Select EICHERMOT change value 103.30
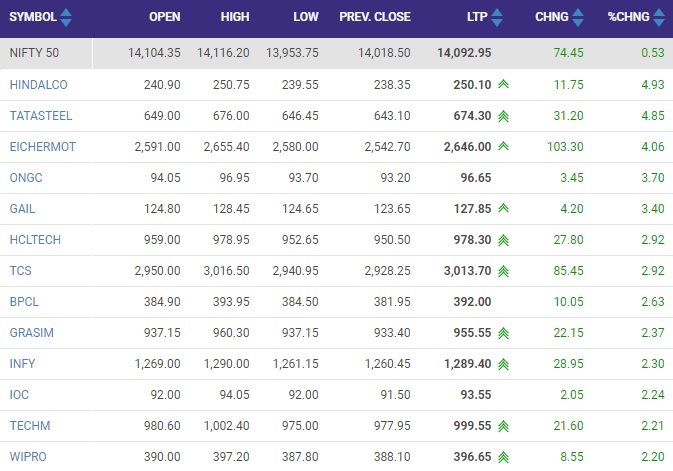Viewport: 673px width, 471px height. click(565, 146)
